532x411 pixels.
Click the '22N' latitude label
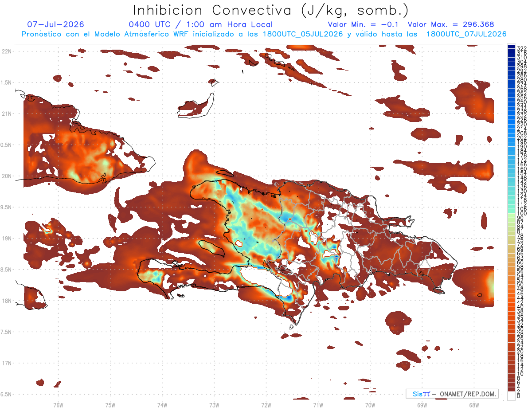pos(6,51)
